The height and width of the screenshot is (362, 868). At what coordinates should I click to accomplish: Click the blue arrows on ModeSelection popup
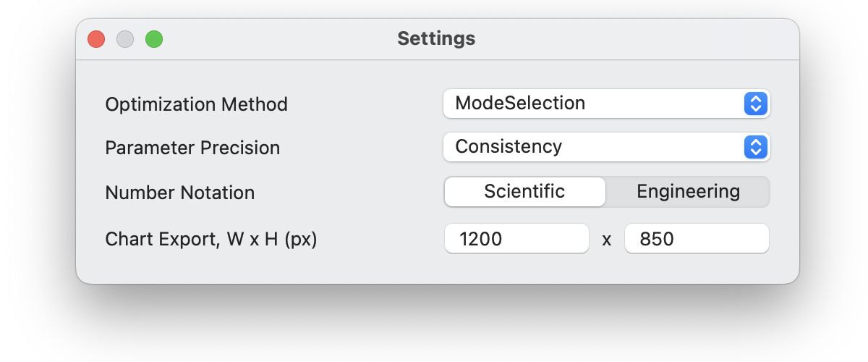coord(754,104)
